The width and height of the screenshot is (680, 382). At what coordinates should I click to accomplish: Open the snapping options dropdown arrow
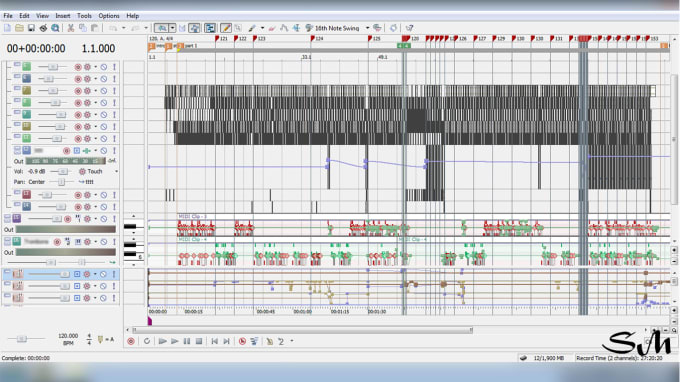point(172,28)
